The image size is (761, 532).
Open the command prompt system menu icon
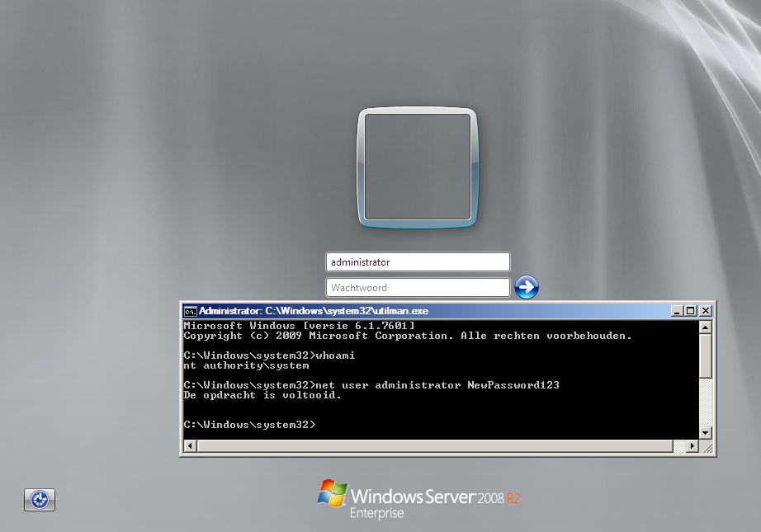pyautogui.click(x=190, y=311)
